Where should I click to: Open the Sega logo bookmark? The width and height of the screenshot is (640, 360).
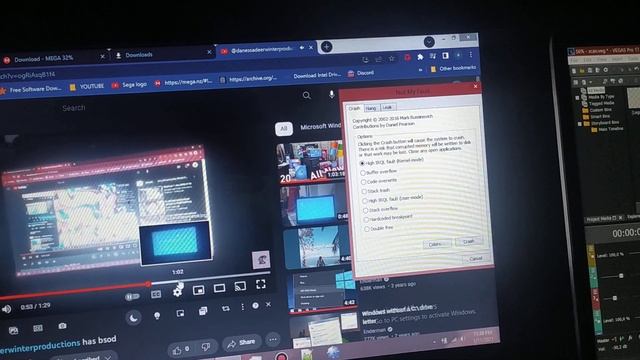point(129,84)
